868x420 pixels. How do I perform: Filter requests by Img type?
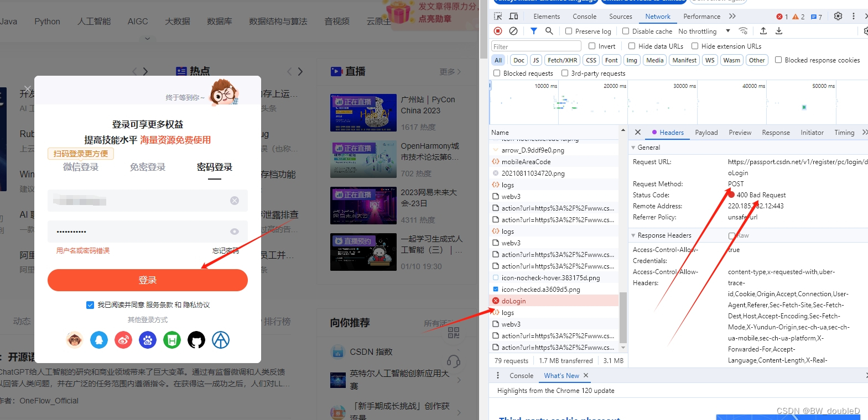[632, 60]
